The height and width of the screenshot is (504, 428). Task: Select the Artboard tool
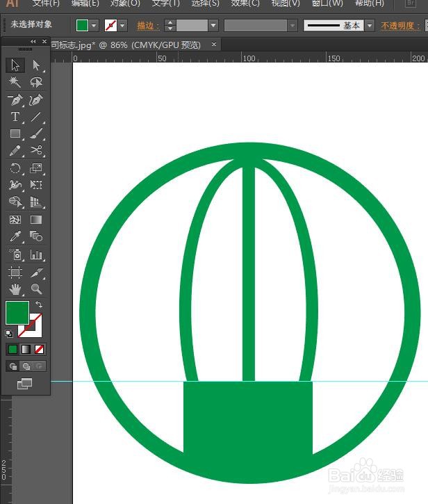pyautogui.click(x=15, y=273)
